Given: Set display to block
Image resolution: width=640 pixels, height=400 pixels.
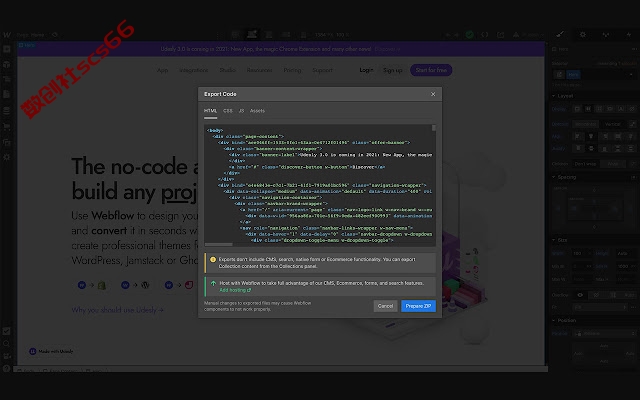Looking at the screenshot, I should click(x=577, y=109).
